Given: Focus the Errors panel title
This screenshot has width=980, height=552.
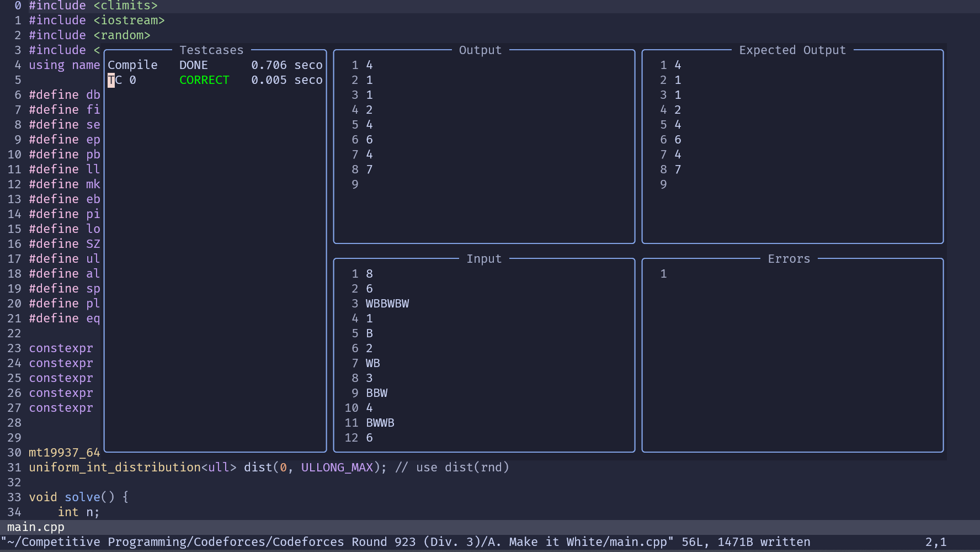Looking at the screenshot, I should point(789,259).
